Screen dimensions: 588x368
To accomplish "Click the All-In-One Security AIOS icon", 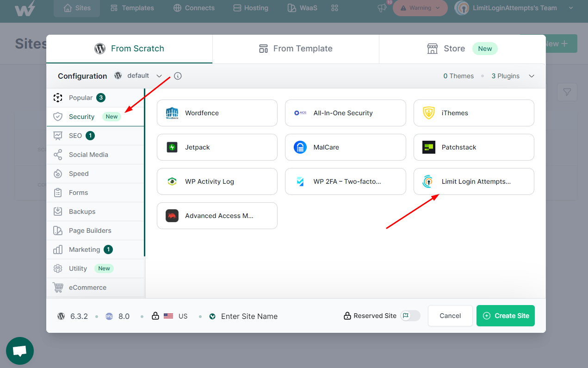I will [300, 113].
